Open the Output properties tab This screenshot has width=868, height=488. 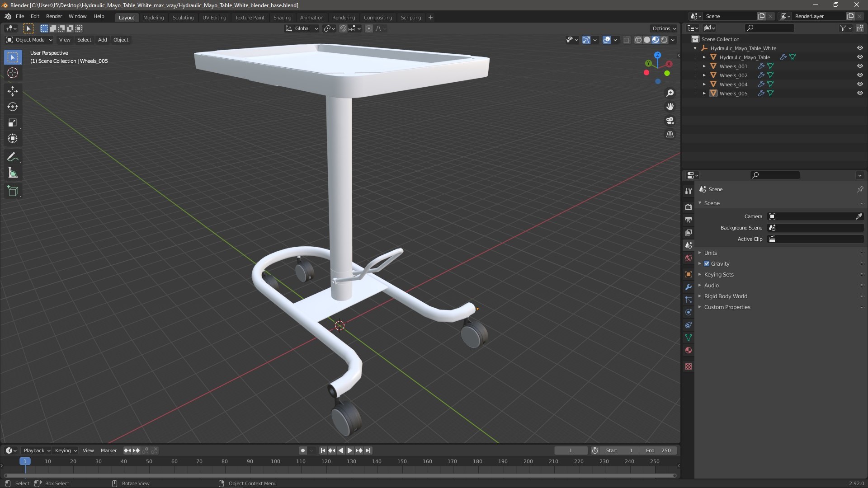[689, 220]
